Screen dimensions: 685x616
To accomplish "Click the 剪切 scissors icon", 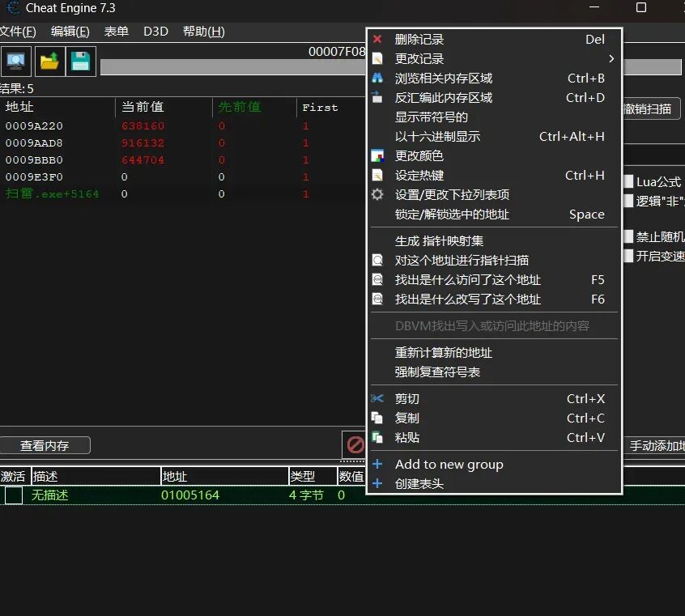I will (x=377, y=398).
